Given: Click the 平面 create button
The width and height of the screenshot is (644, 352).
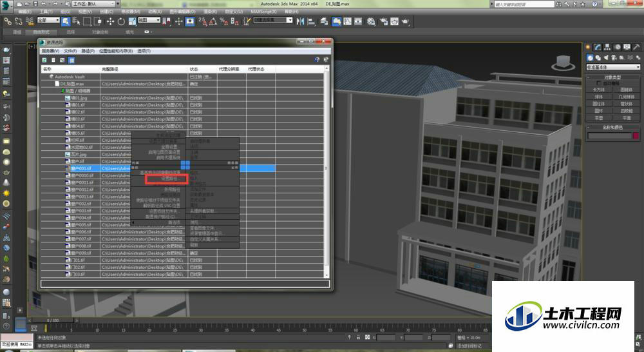Looking at the screenshot, I should click(x=627, y=117).
